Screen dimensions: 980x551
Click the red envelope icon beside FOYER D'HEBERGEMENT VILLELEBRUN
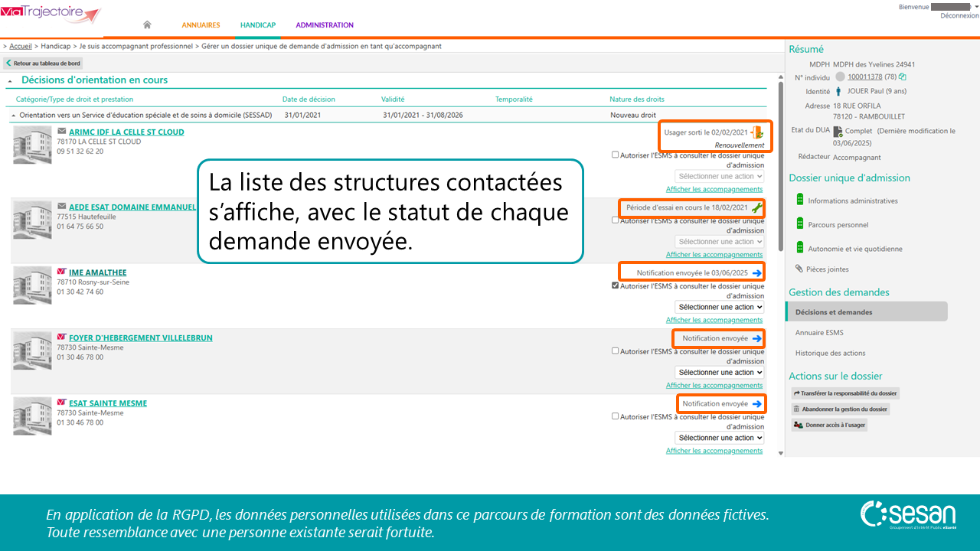click(62, 337)
